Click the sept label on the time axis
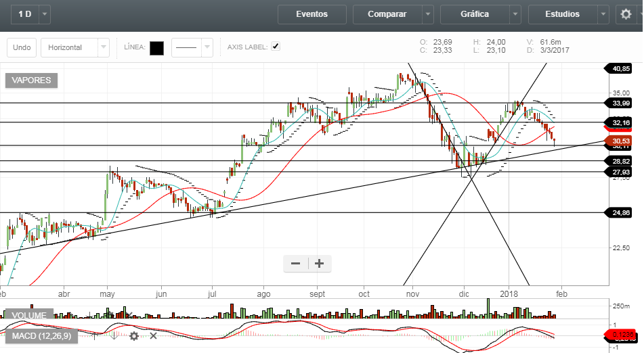The width and height of the screenshot is (644, 353). (x=317, y=294)
